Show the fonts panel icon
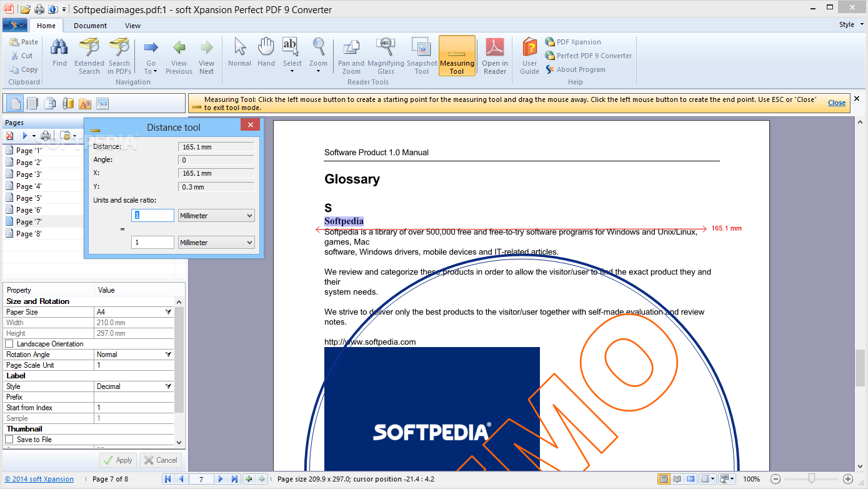 (x=85, y=103)
